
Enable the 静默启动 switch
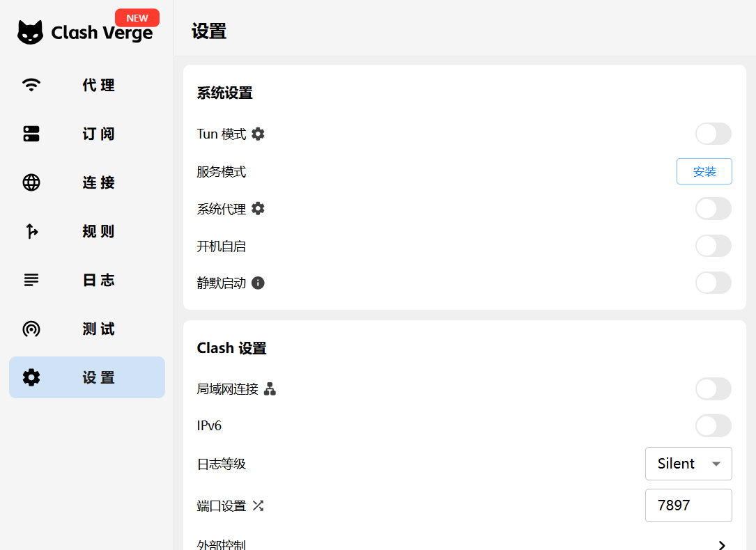click(713, 283)
